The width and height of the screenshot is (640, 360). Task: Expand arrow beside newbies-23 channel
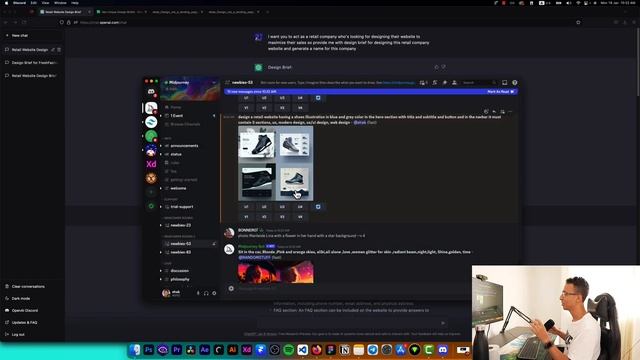coord(161,225)
